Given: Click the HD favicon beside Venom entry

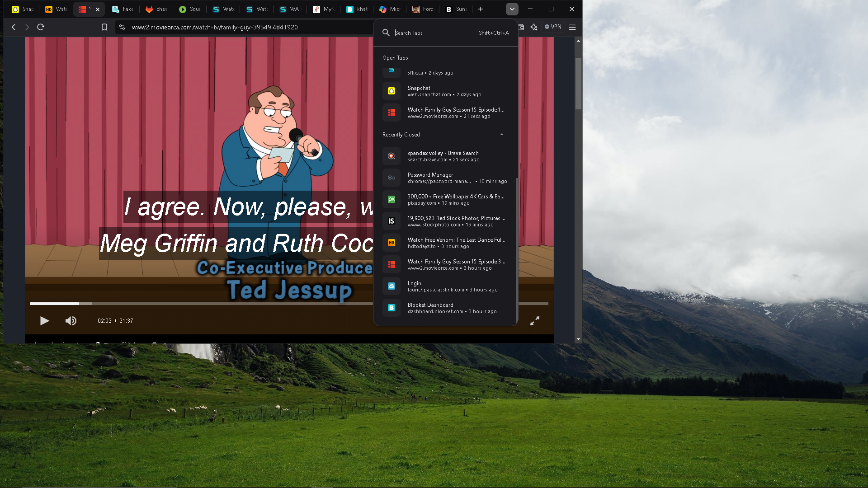Looking at the screenshot, I should [x=392, y=243].
